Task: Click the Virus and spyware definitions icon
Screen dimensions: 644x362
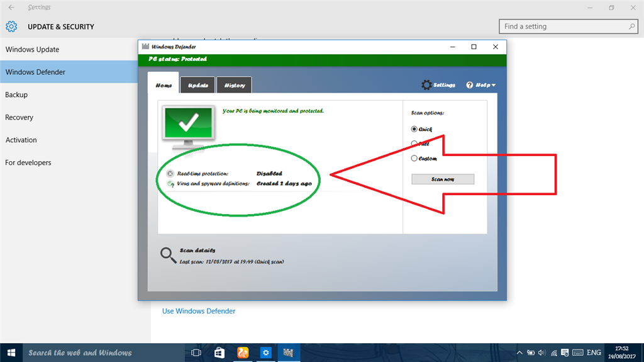Action: [x=170, y=183]
